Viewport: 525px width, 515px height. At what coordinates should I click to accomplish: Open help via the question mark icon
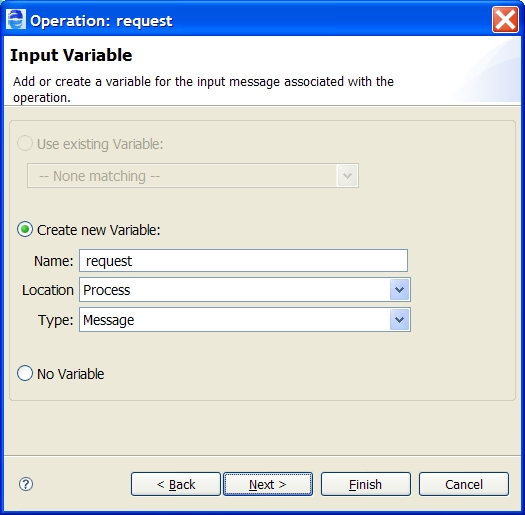point(26,484)
